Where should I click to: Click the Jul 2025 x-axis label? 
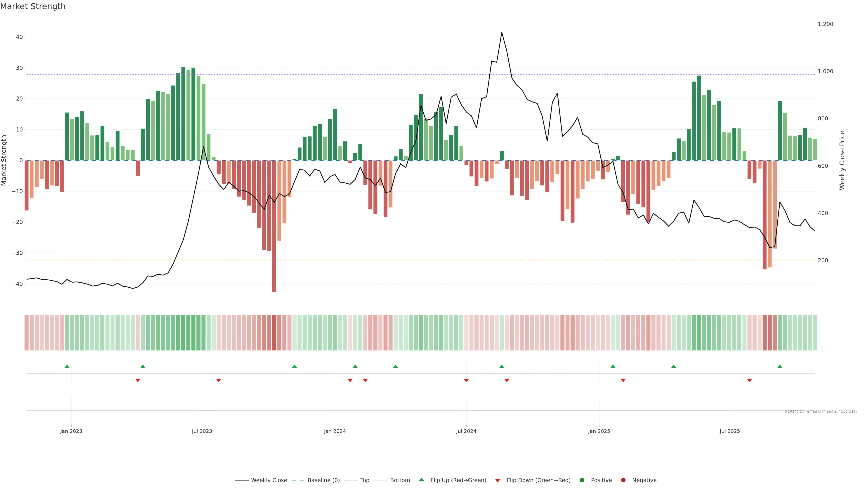pyautogui.click(x=729, y=431)
